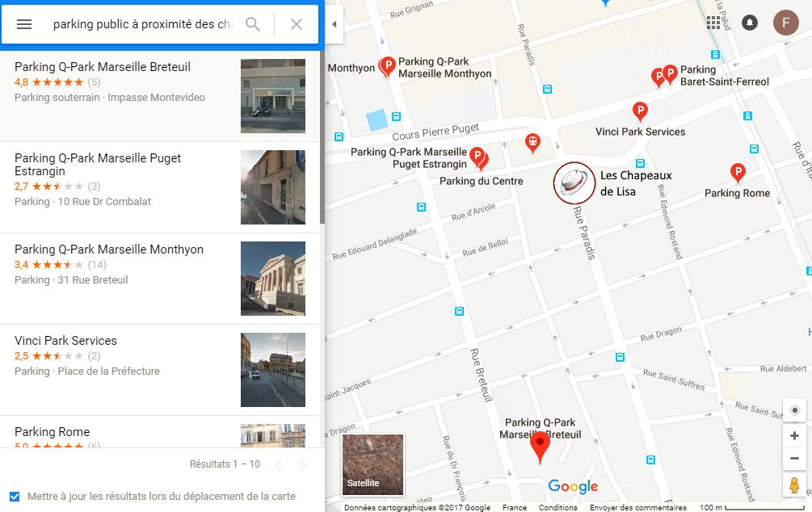Click the France link in footer
Screen dimensions: 812x512
pos(514,507)
